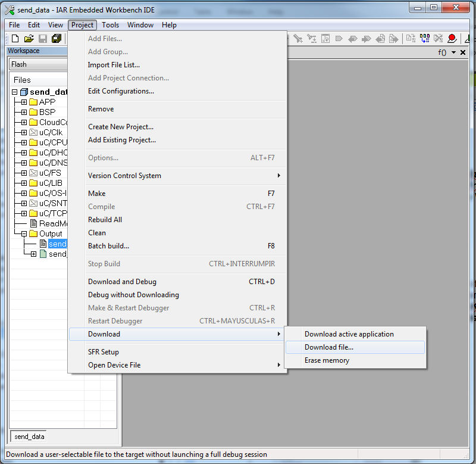The width and height of the screenshot is (476, 464).
Task: Select Erase memory in Download submenu
Action: point(327,360)
